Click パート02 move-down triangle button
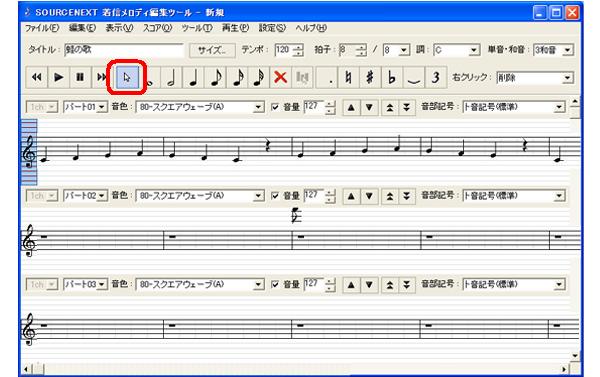The height and width of the screenshot is (377, 600). coord(369,196)
